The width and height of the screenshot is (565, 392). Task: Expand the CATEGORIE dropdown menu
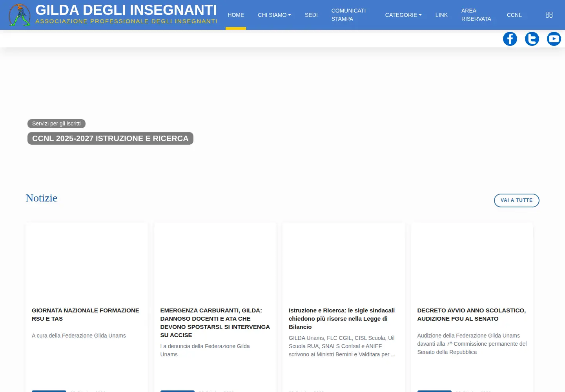pos(403,15)
